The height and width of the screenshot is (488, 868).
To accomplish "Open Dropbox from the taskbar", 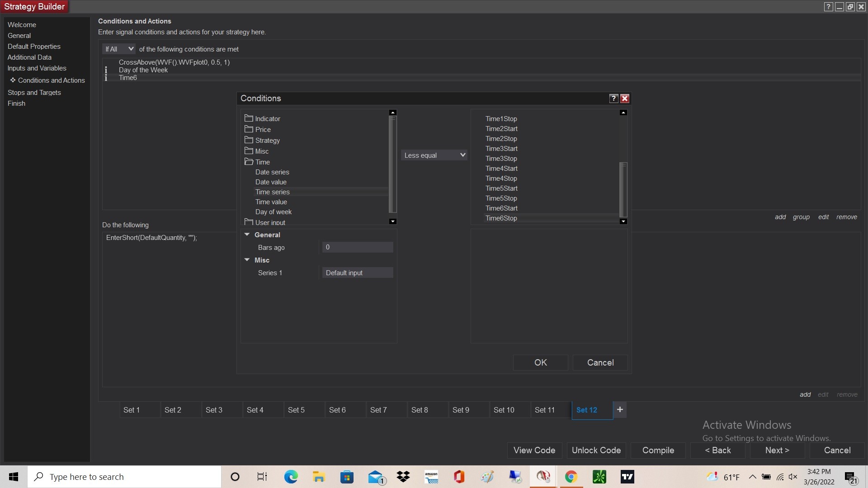I will (x=403, y=477).
